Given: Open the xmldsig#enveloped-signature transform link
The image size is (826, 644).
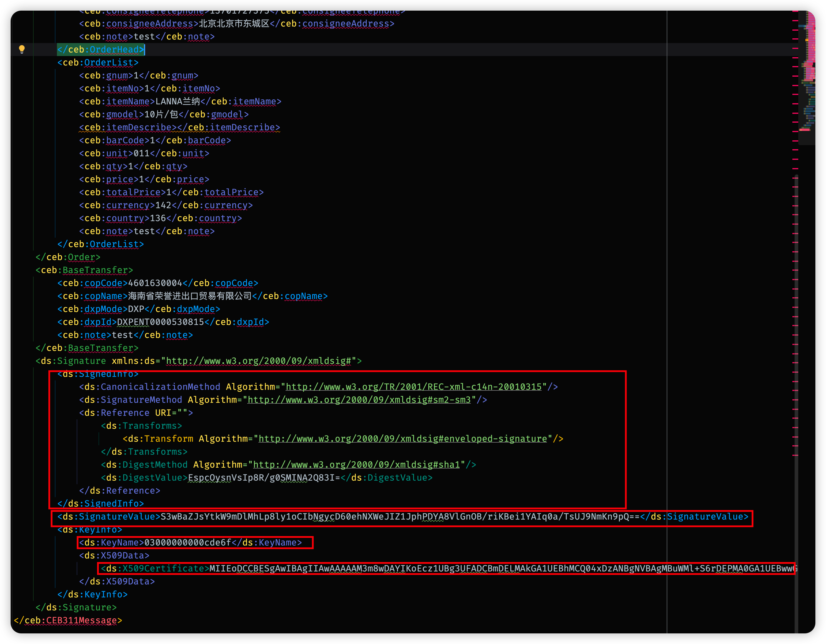Looking at the screenshot, I should coord(403,439).
